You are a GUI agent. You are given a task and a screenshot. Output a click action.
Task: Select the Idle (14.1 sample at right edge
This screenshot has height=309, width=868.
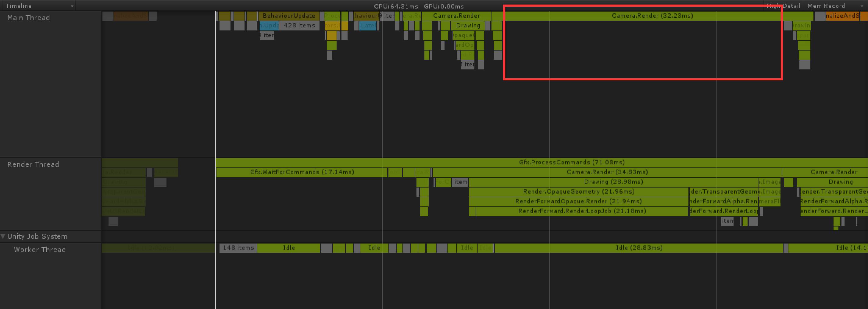pyautogui.click(x=828, y=248)
